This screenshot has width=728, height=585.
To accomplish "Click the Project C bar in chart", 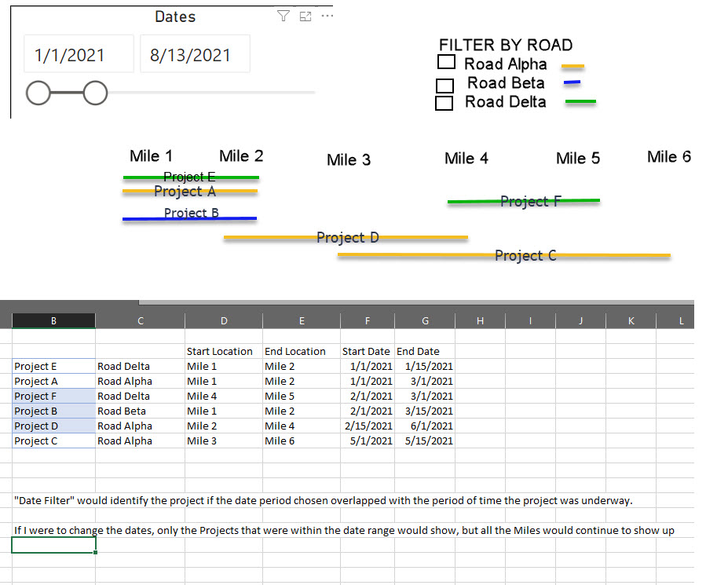I will click(x=504, y=255).
